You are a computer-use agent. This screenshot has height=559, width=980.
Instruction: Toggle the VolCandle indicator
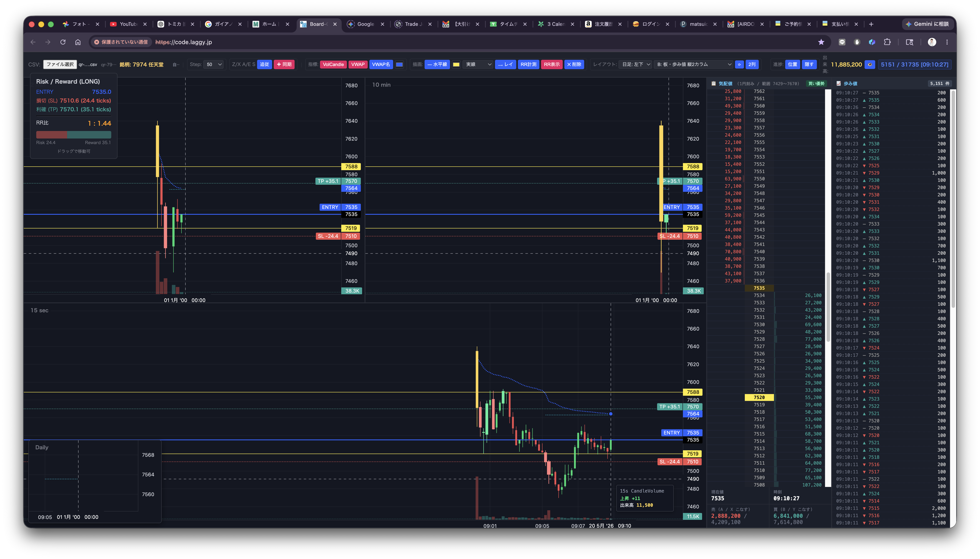click(x=333, y=65)
